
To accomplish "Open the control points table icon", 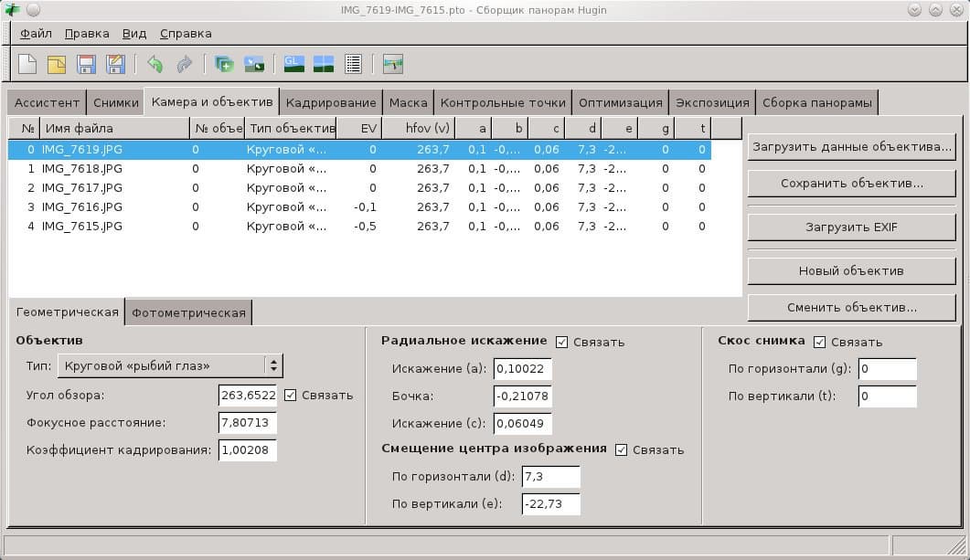I will click(353, 64).
